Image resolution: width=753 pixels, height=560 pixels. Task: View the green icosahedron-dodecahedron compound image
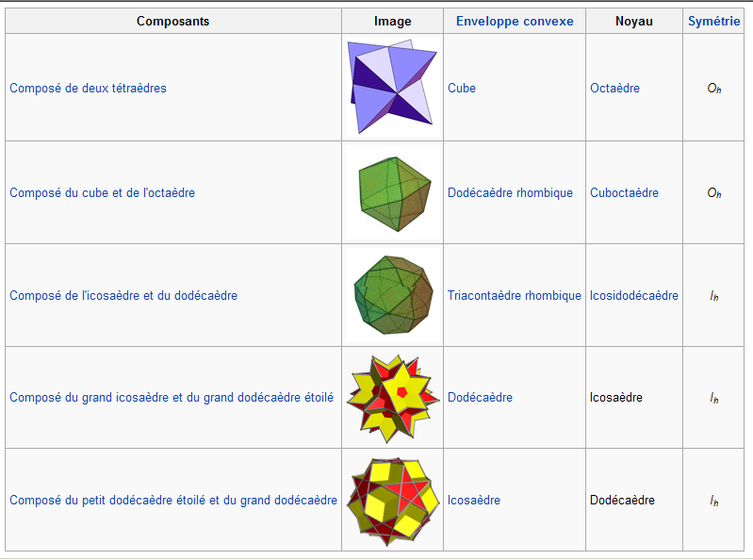[x=393, y=295]
